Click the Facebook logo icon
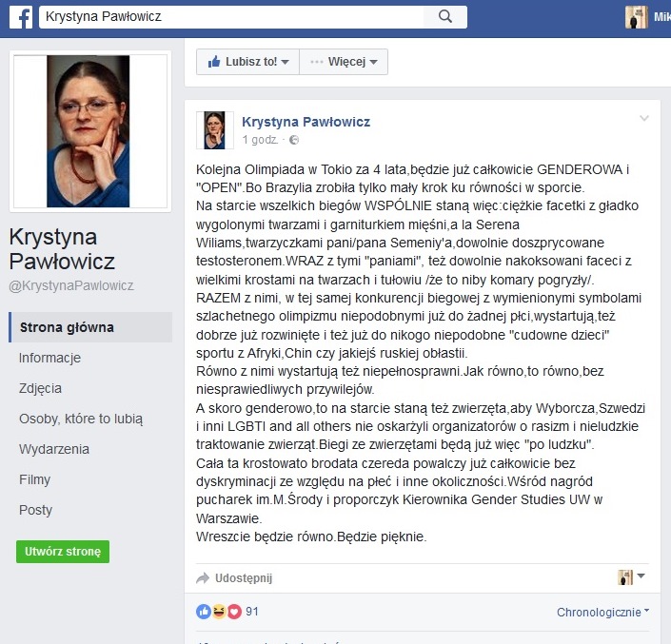 21,17
